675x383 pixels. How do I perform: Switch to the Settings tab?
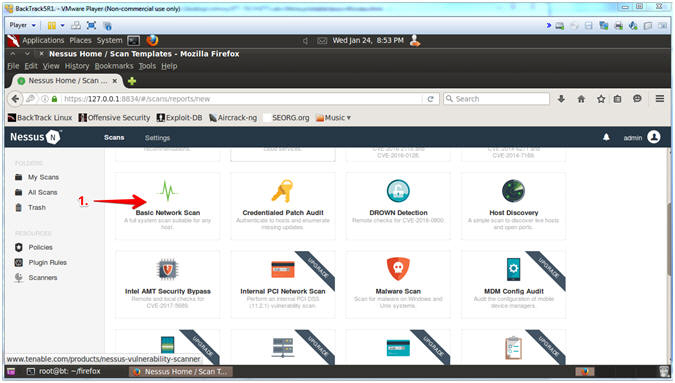tap(157, 138)
